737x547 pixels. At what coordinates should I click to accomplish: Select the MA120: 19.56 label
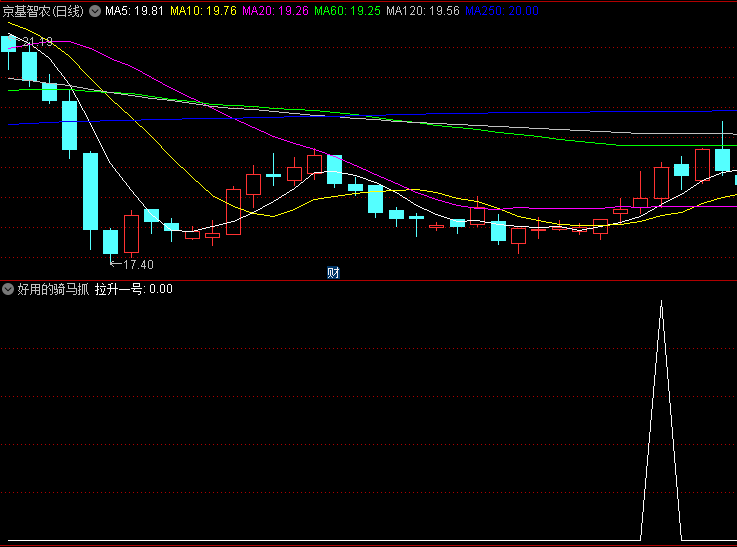[x=423, y=11]
